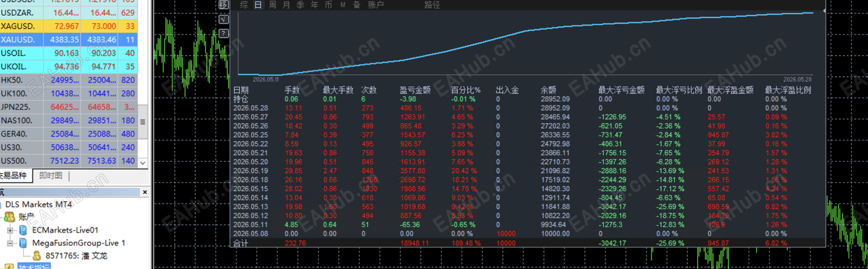868x269 pixels.
Task: Select ECMarkets-Live01 in navigator
Action: (65, 230)
